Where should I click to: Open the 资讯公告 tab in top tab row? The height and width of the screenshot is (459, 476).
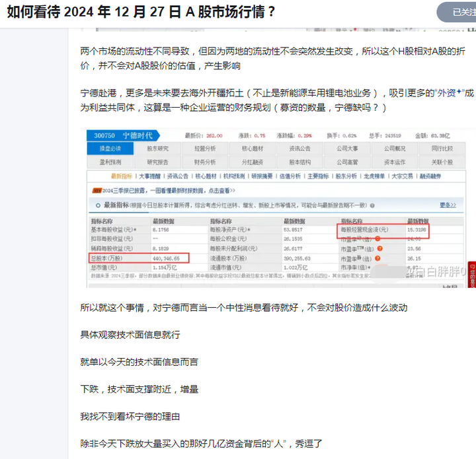click(x=299, y=149)
